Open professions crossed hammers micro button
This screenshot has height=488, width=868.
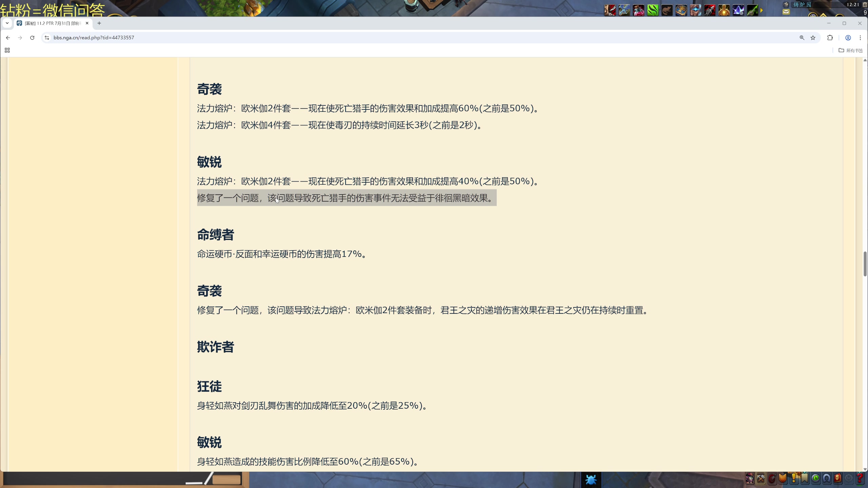(761, 478)
